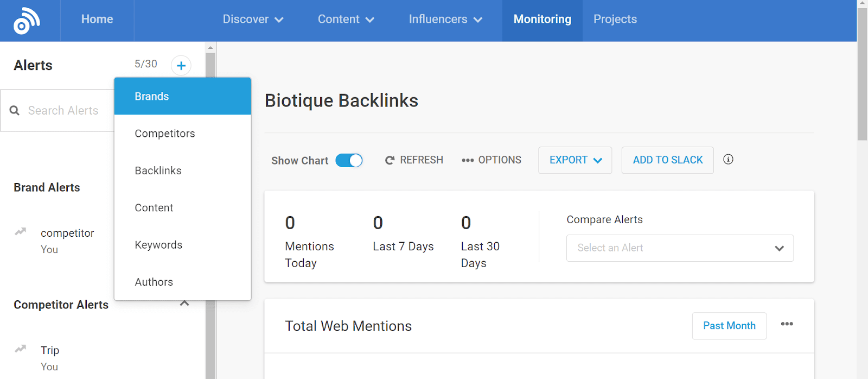Collapse the Competitor Alerts section
The width and height of the screenshot is (868, 379).
184,303
